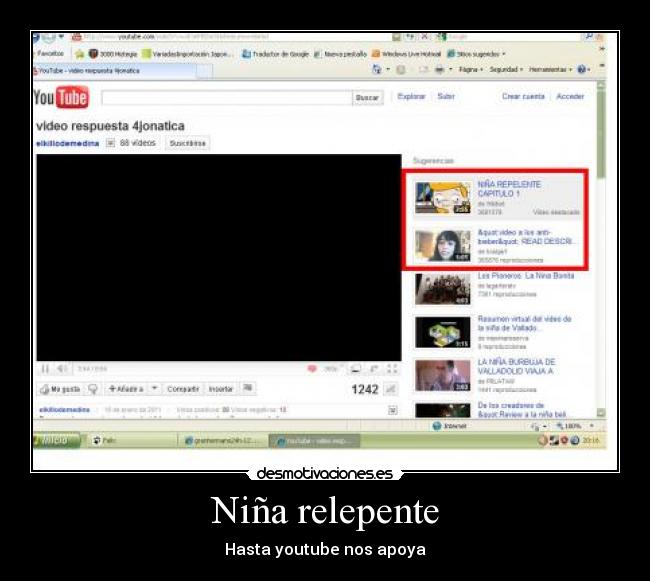Switch to the granhermano24h taskbar window
The height and width of the screenshot is (581, 650).
223,441
